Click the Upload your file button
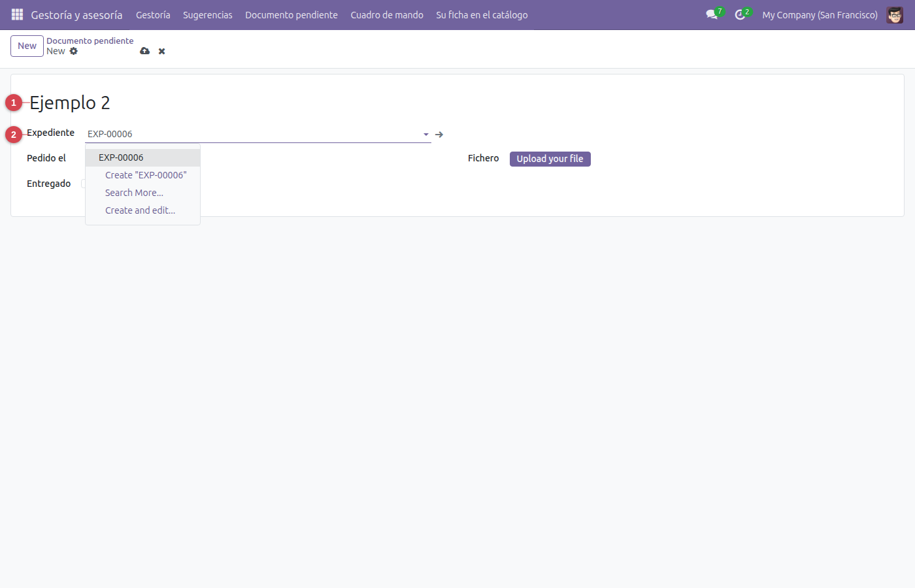This screenshot has width=915, height=588. (x=550, y=159)
